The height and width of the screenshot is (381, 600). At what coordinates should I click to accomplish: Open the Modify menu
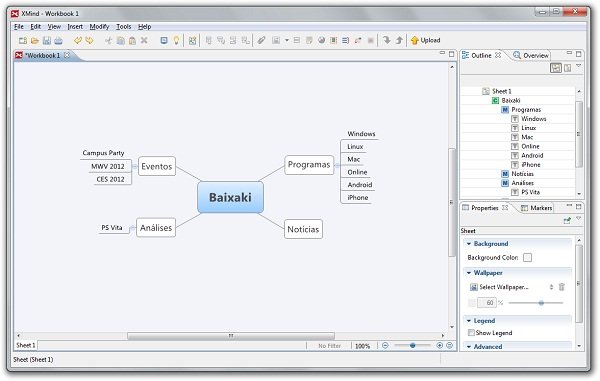tap(99, 26)
